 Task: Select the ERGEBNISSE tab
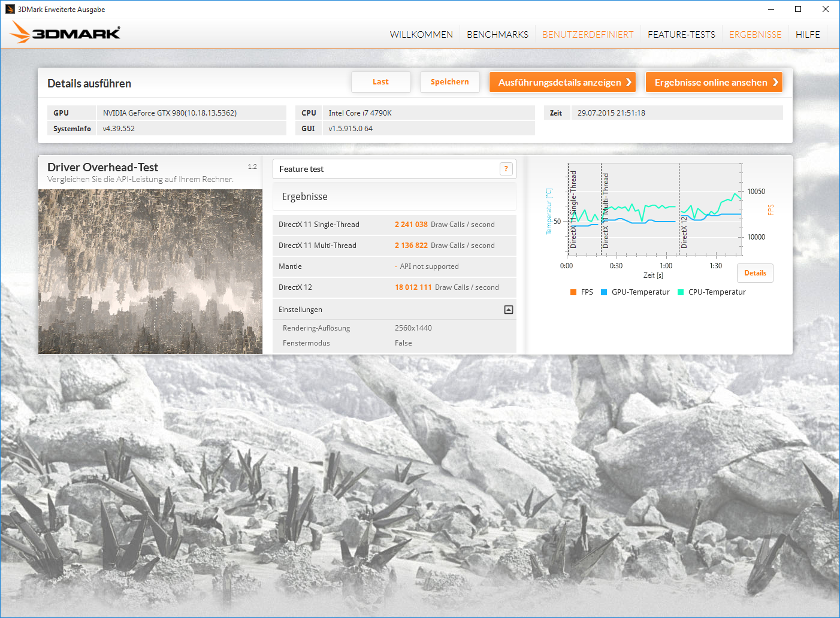click(x=756, y=35)
